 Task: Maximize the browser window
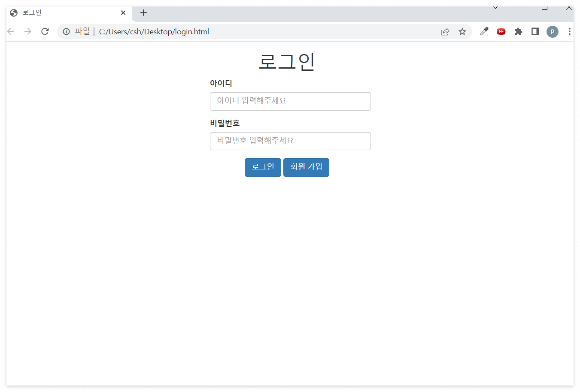pyautogui.click(x=544, y=7)
